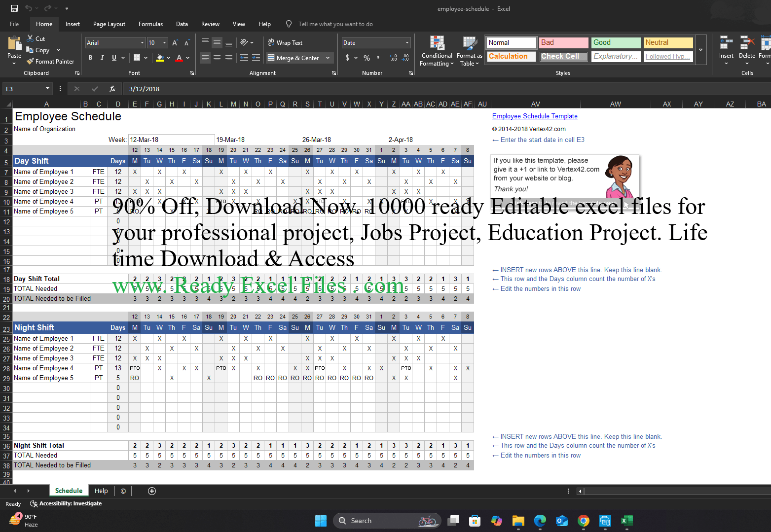Screen dimensions: 771x532
Task: Switch to the Formulas tab
Action: [x=150, y=24]
